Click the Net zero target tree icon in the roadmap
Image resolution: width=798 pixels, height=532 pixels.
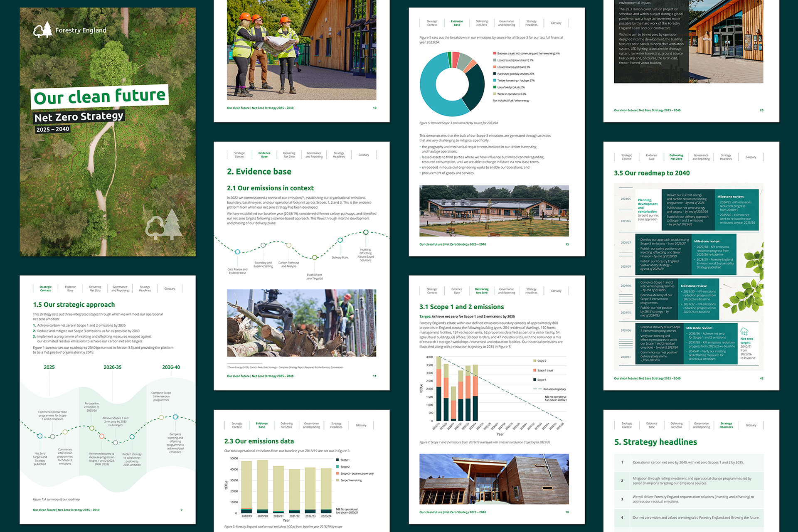[744, 331]
